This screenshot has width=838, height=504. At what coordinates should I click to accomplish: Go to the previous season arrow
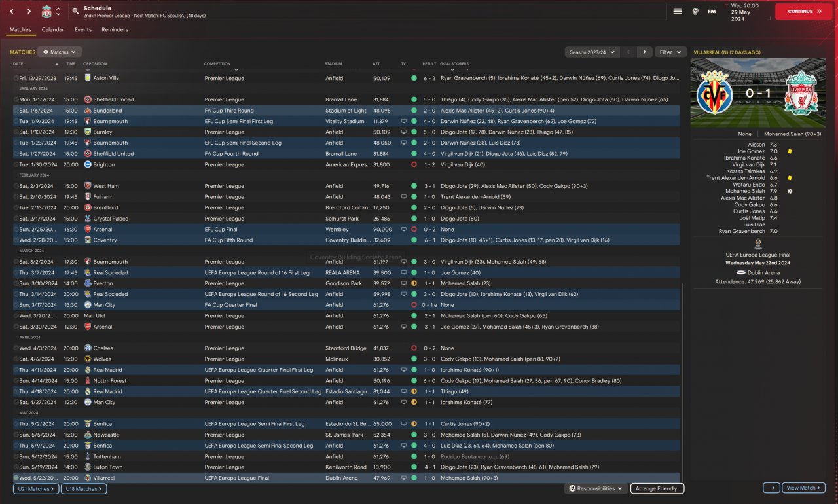point(628,52)
